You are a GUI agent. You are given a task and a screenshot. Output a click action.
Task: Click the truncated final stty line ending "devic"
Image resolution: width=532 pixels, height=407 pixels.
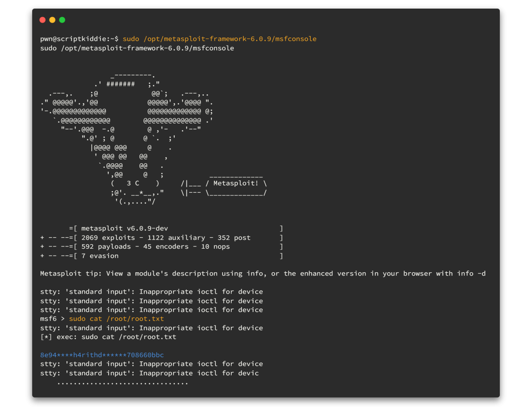click(x=149, y=373)
